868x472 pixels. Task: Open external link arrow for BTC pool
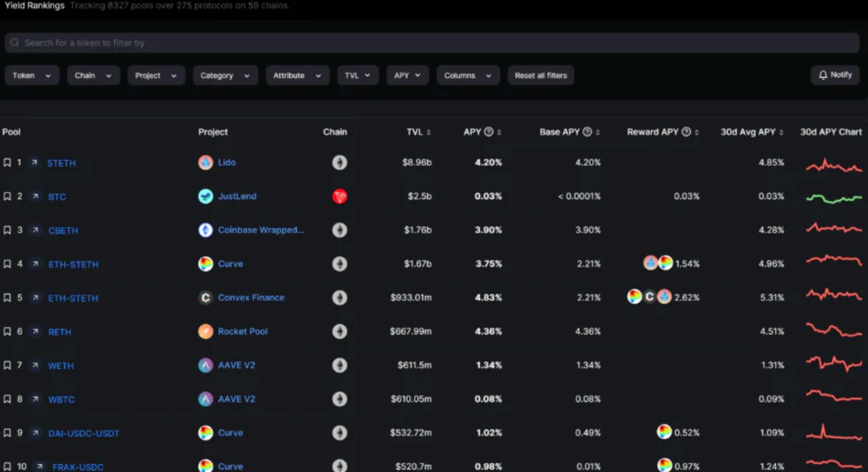35,196
